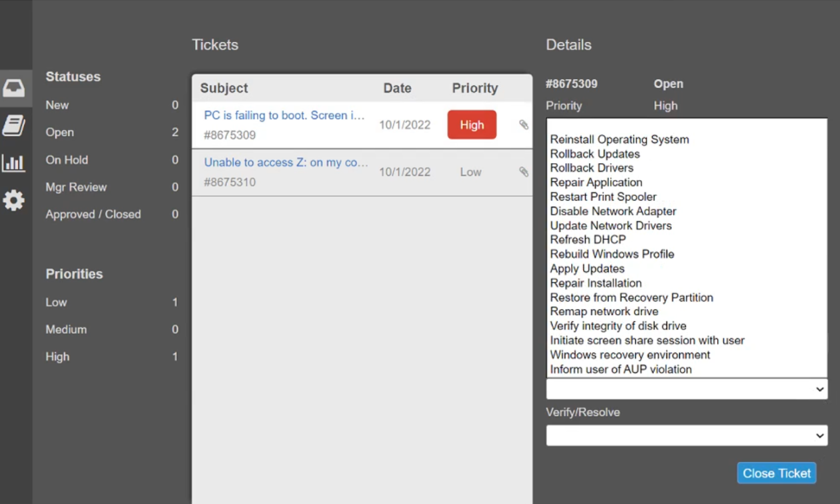The height and width of the screenshot is (504, 840).
Task: Select 'Repair Application' option
Action: 687,183
